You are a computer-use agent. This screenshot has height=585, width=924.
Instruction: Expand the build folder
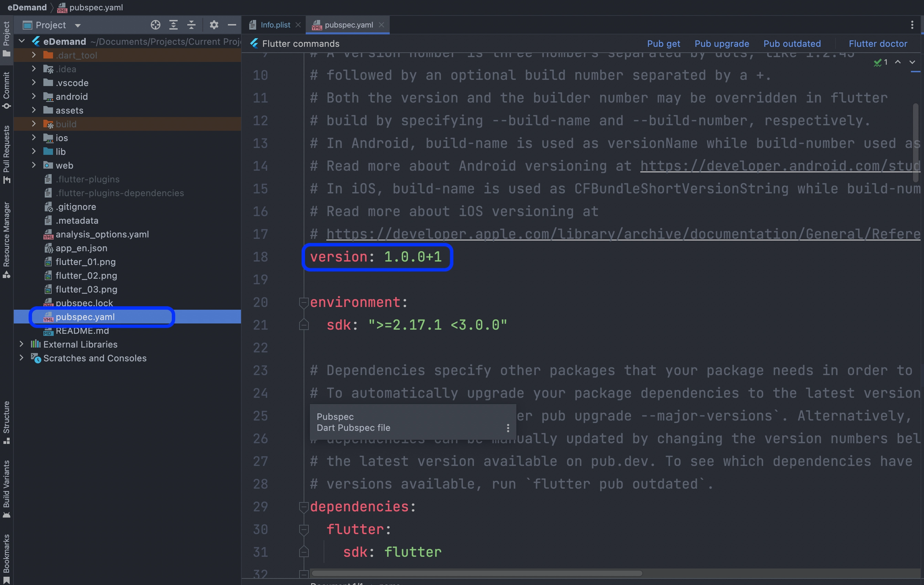[34, 124]
